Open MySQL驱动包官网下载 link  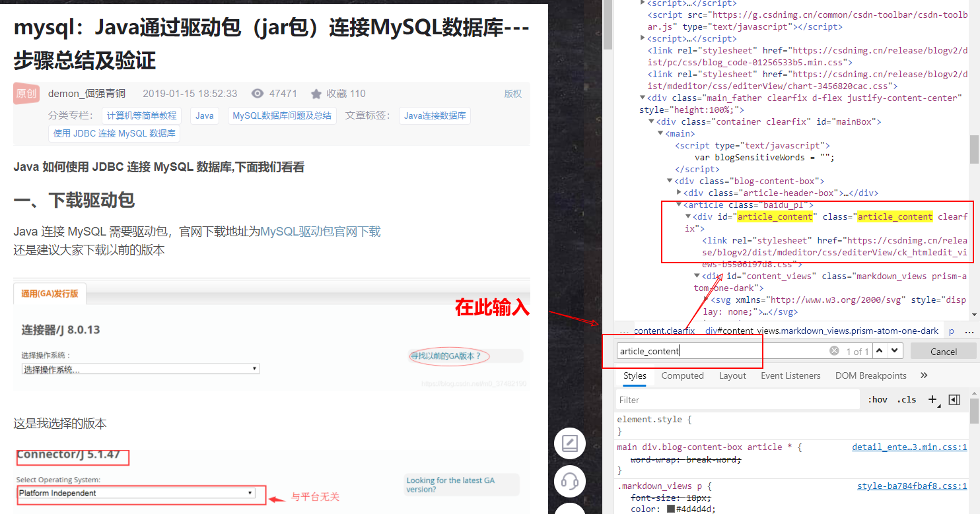pos(320,232)
